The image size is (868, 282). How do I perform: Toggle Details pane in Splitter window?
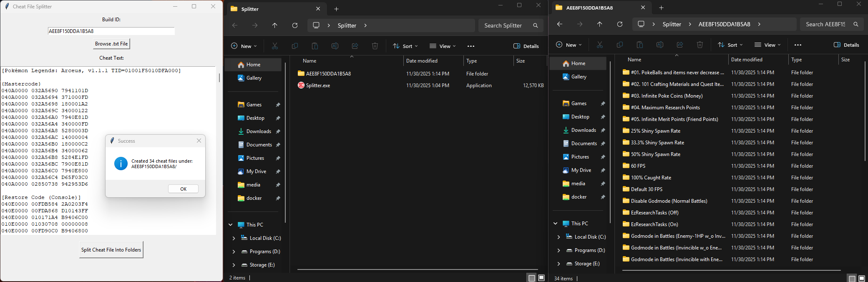point(526,46)
